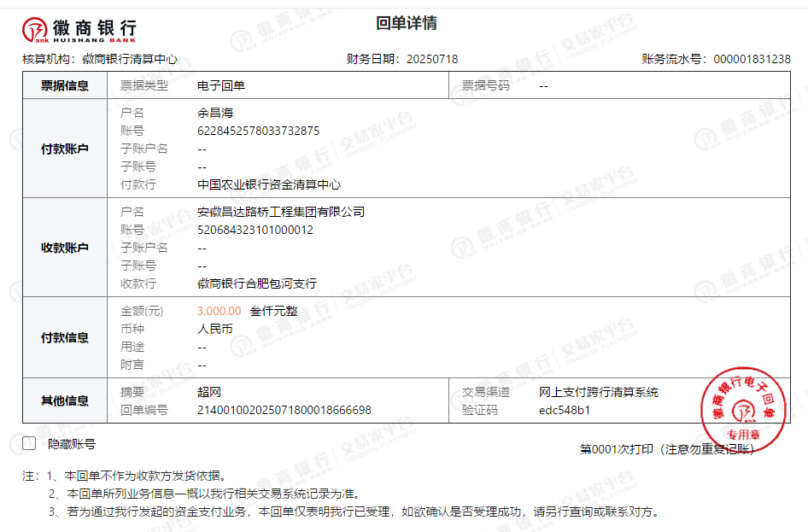This screenshot has height=532, width=808.
Task: Click the 财务日期 value 20250718
Action: [x=432, y=59]
